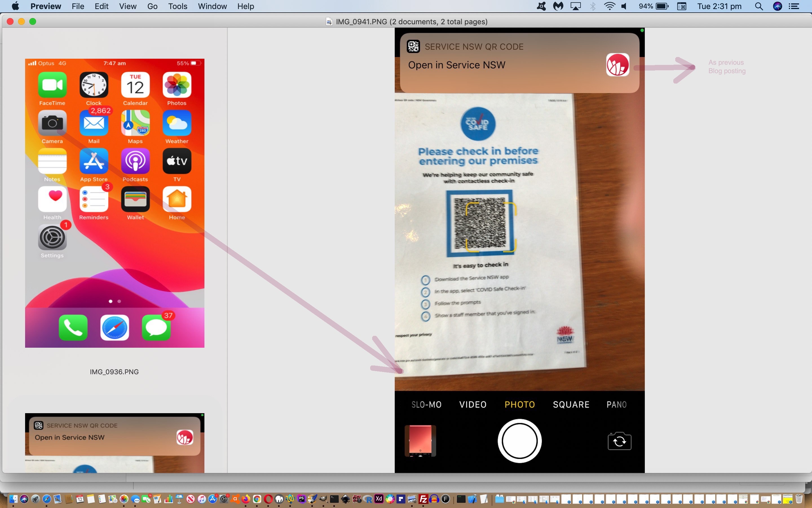Select the SQUARE camera mode

[x=571, y=404]
